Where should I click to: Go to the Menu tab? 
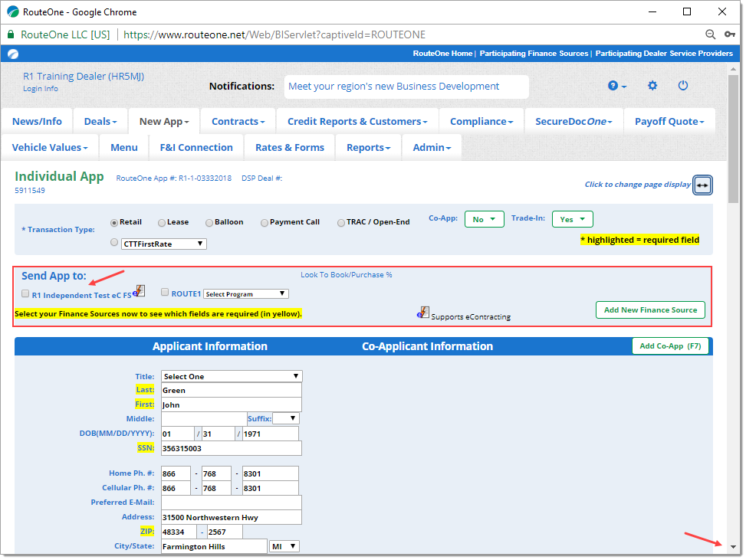coord(123,147)
